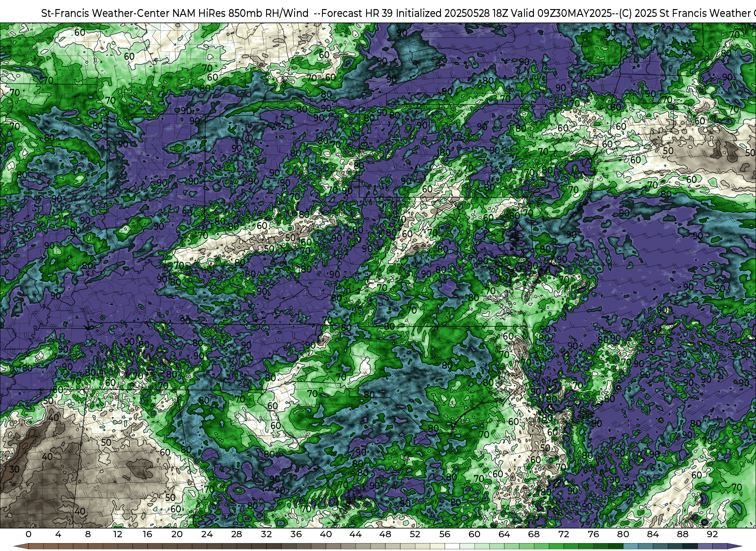
Task: Click the '30' contour label on the map
Action: point(15,469)
